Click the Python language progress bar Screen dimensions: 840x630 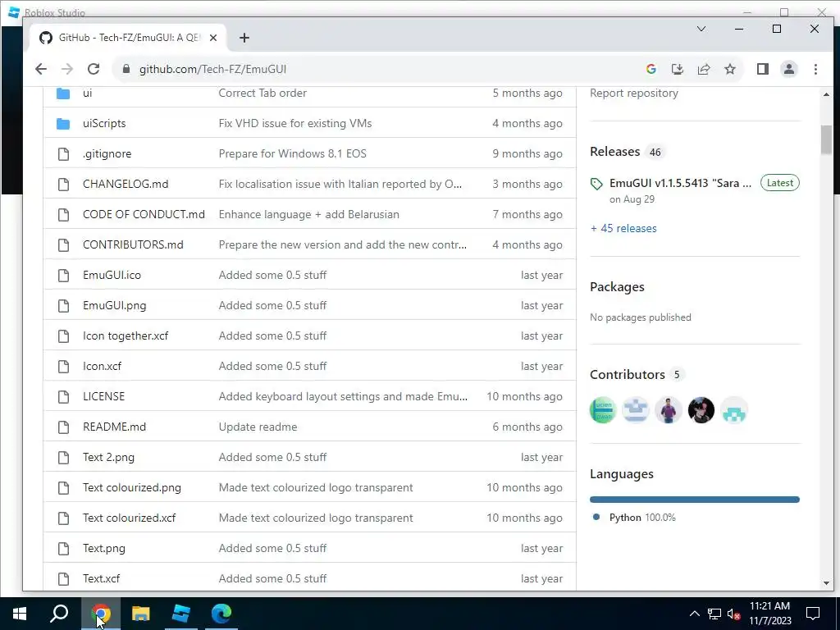(694, 500)
